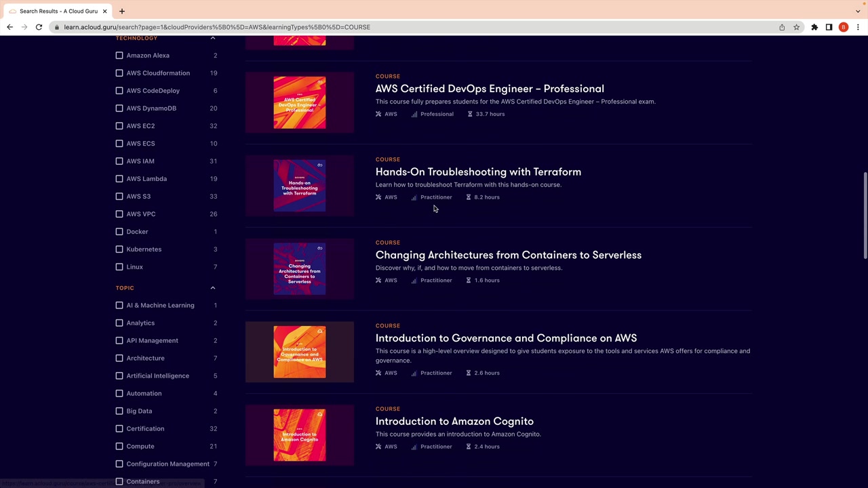Viewport: 868px width, 488px height.
Task: Click the hourglass icon beside 33.7 hours
Action: point(469,114)
